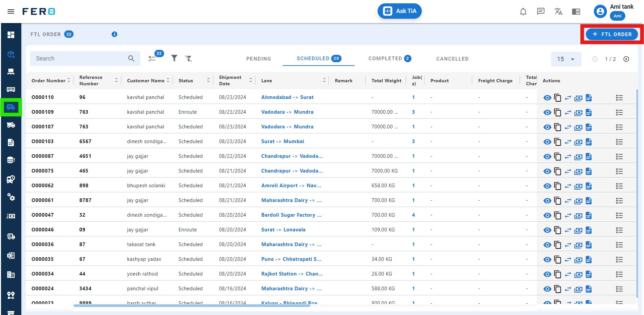Click the filter funnel icon
The height and width of the screenshot is (315, 644).
174,59
